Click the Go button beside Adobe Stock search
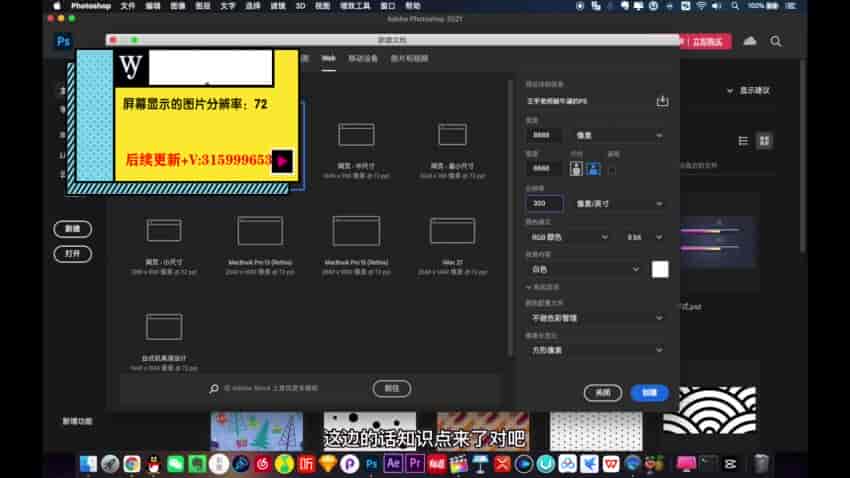The image size is (850, 478). [x=391, y=389]
